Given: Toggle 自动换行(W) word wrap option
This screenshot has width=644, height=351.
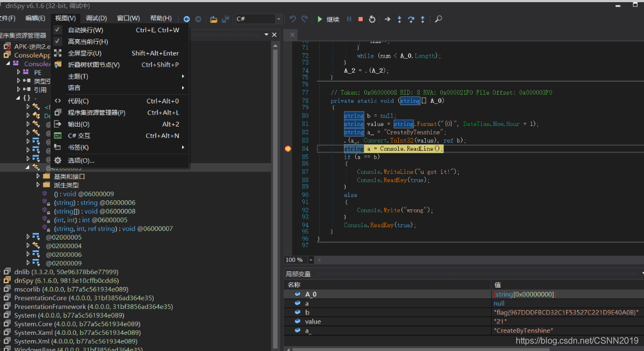Looking at the screenshot, I should tap(120, 30).
